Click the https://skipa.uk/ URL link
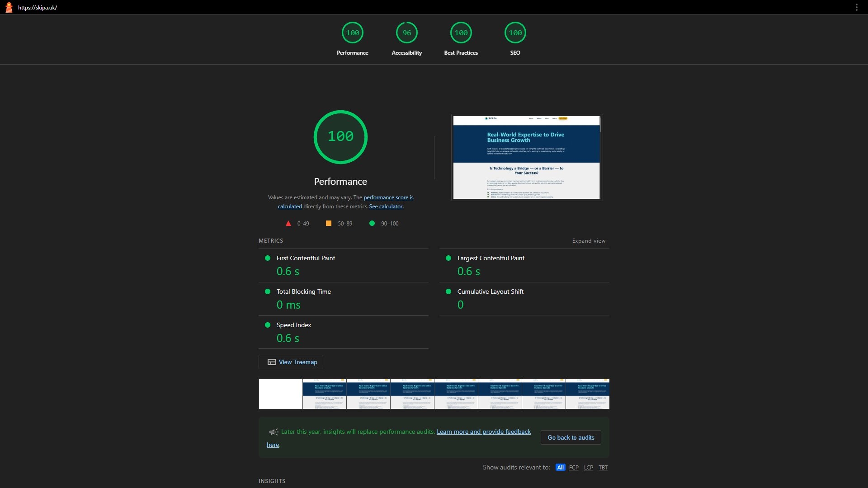The height and width of the screenshot is (488, 868). (38, 8)
